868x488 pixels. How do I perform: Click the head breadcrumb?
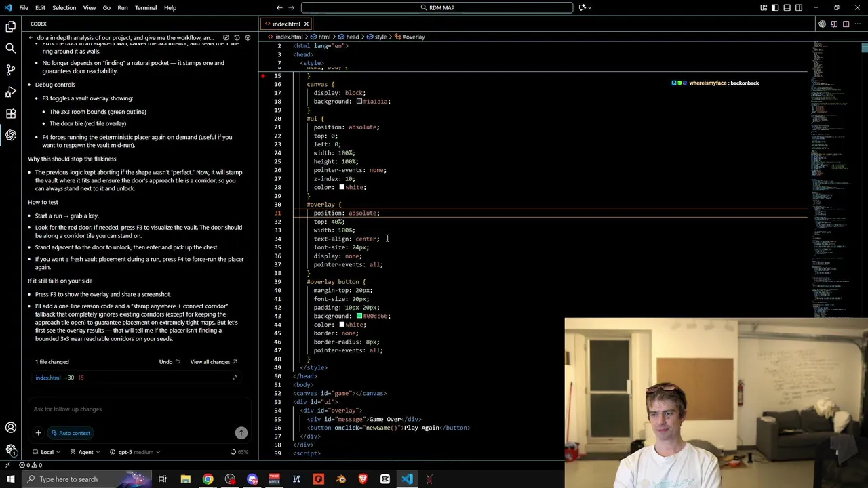[349, 37]
